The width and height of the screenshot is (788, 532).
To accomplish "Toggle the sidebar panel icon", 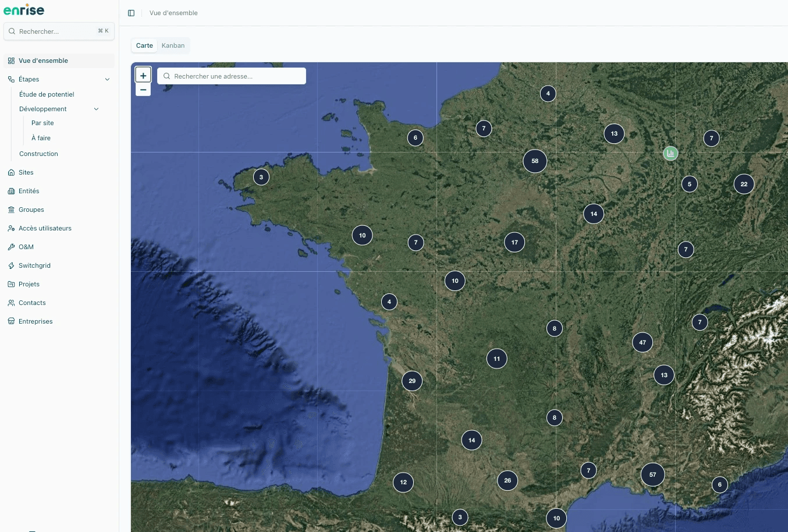I will click(132, 13).
